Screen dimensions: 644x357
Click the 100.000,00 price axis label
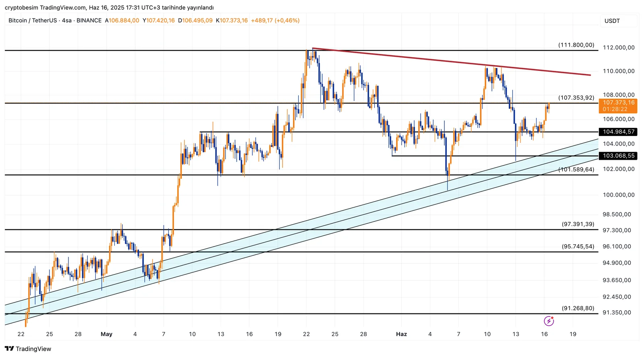click(618, 195)
